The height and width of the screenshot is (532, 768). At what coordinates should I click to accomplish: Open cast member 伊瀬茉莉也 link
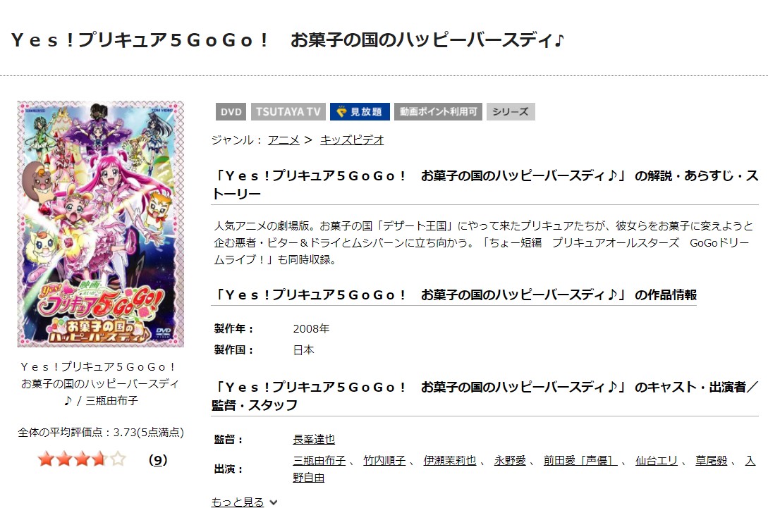coord(450,461)
